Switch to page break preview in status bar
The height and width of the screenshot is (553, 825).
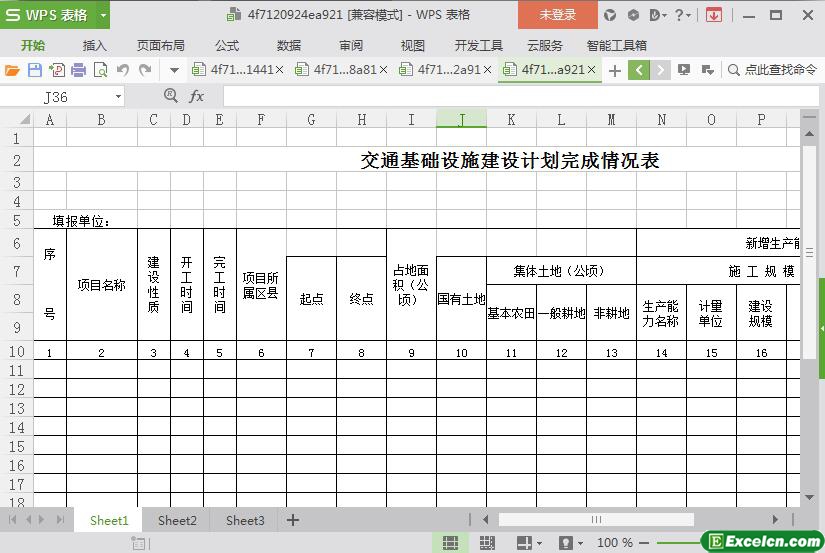(x=487, y=542)
